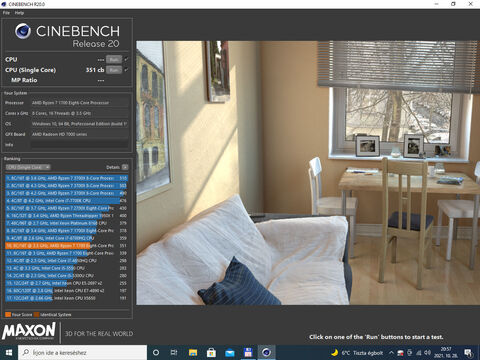Select ranking entry 8, the Ryzen 7 1700X
This screenshot has height=360, width=480.
click(67, 231)
